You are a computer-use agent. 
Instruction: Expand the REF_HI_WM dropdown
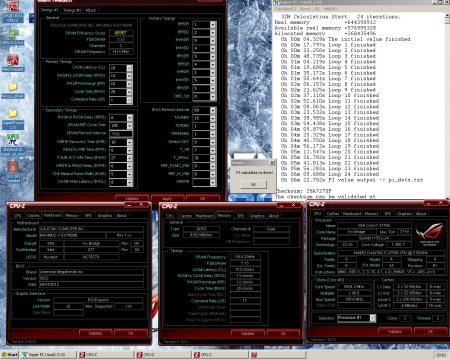(x=213, y=174)
